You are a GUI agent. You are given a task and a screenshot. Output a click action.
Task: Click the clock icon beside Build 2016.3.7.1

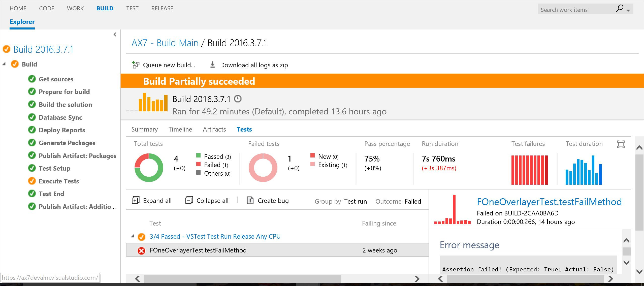(238, 99)
